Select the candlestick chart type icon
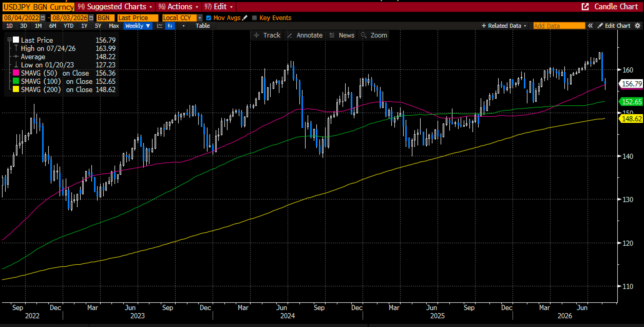This screenshot has height=327, width=644. pyautogui.click(x=170, y=26)
